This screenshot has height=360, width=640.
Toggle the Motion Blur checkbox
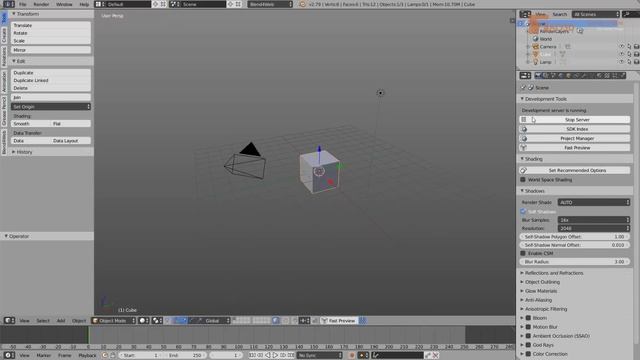tap(528, 327)
